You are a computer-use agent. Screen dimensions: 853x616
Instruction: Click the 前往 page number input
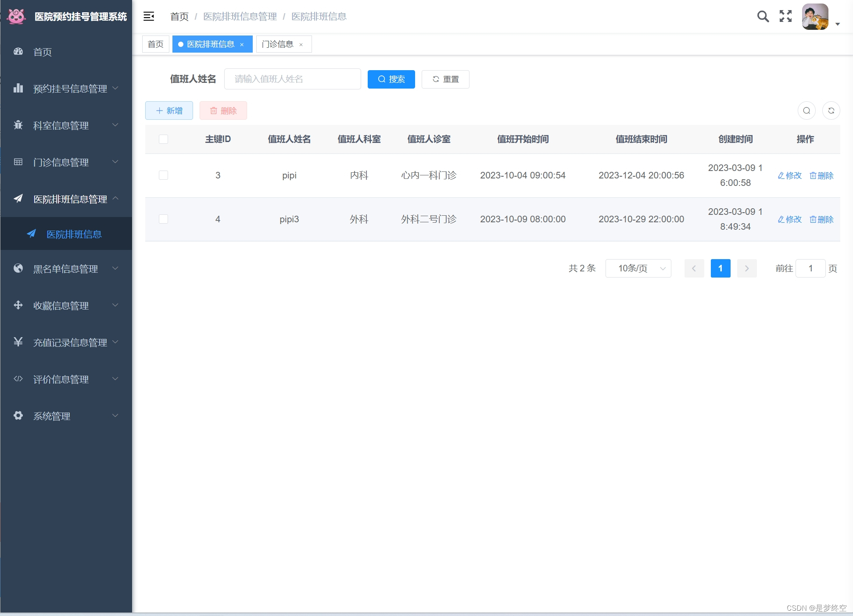tap(810, 268)
